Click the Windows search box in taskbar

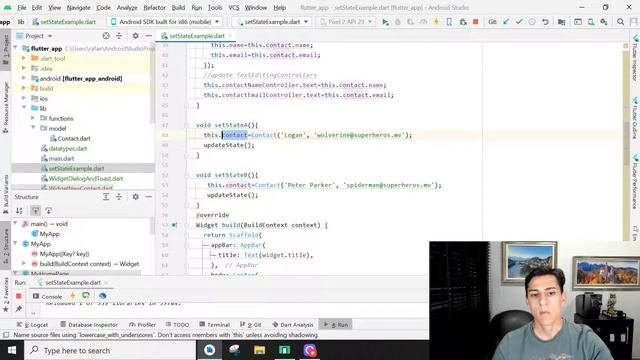[111, 350]
